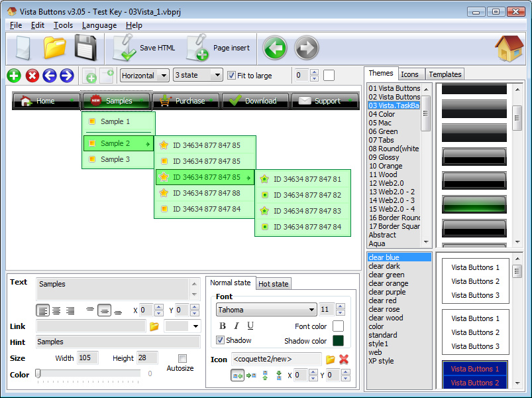Disable the Shadow option
This screenshot has height=398, width=532.
click(221, 340)
